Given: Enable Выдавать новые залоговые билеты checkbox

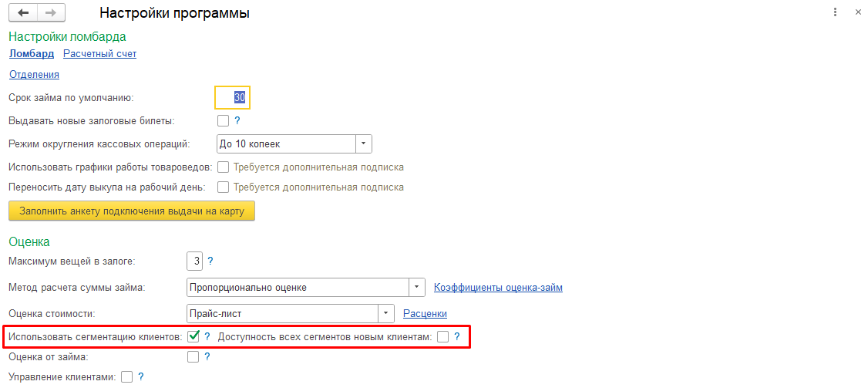Looking at the screenshot, I should (223, 121).
